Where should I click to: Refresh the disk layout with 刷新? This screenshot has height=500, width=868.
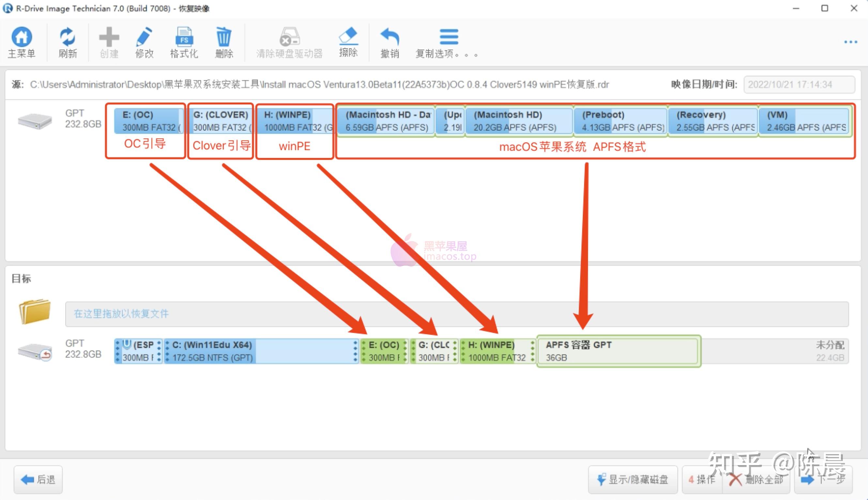pos(67,42)
